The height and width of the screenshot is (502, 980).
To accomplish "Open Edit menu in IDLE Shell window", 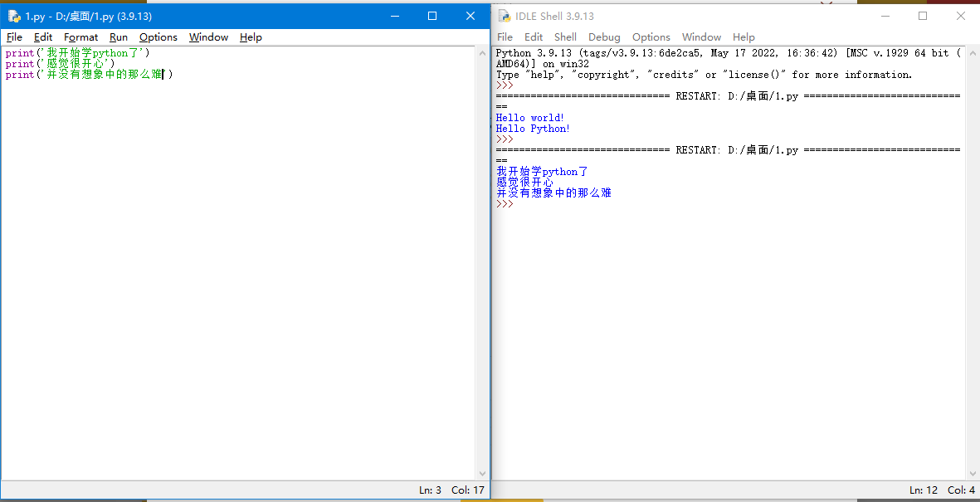I will click(533, 37).
